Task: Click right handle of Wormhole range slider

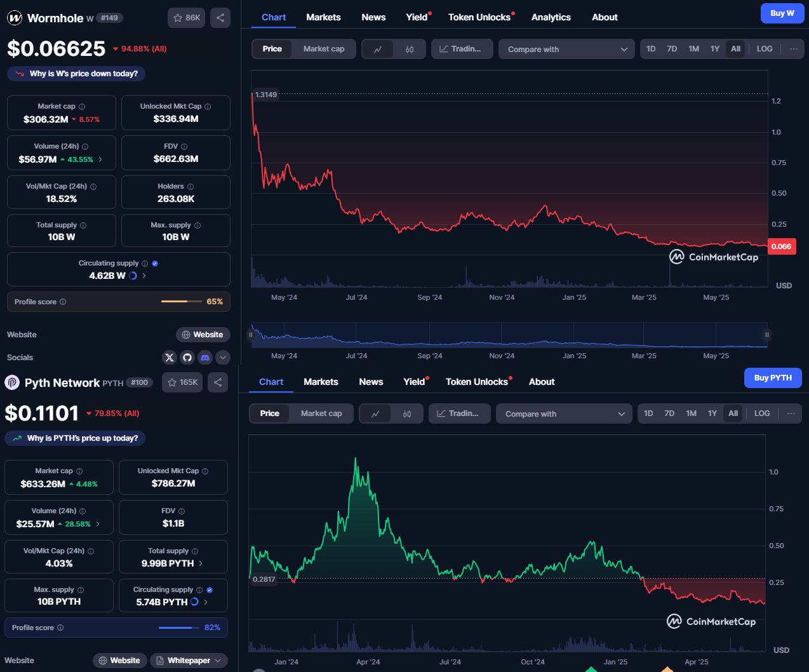Action: tap(767, 334)
